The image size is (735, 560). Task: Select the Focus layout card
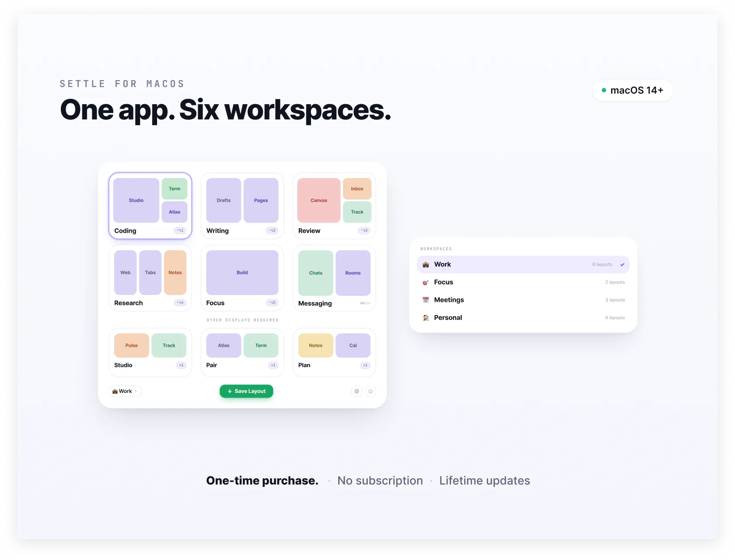pyautogui.click(x=242, y=278)
